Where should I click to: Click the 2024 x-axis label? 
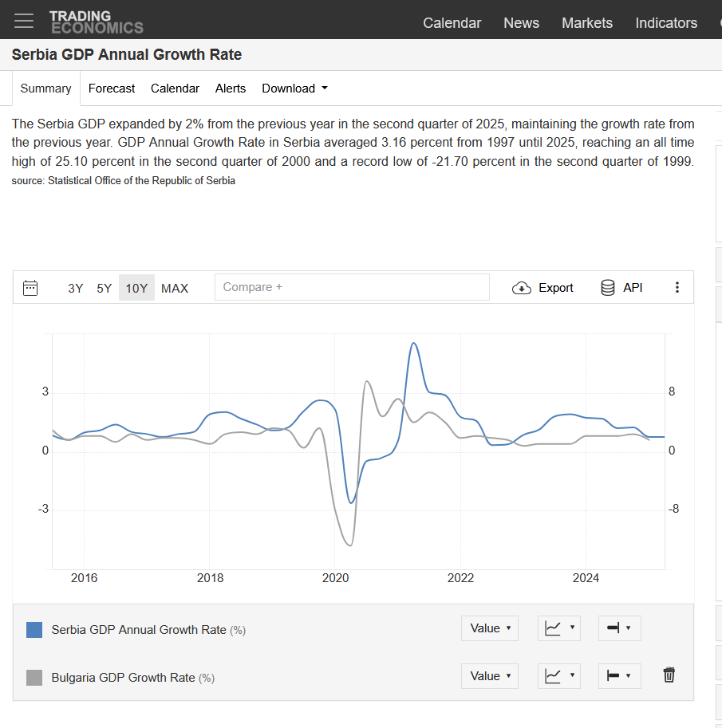[586, 578]
